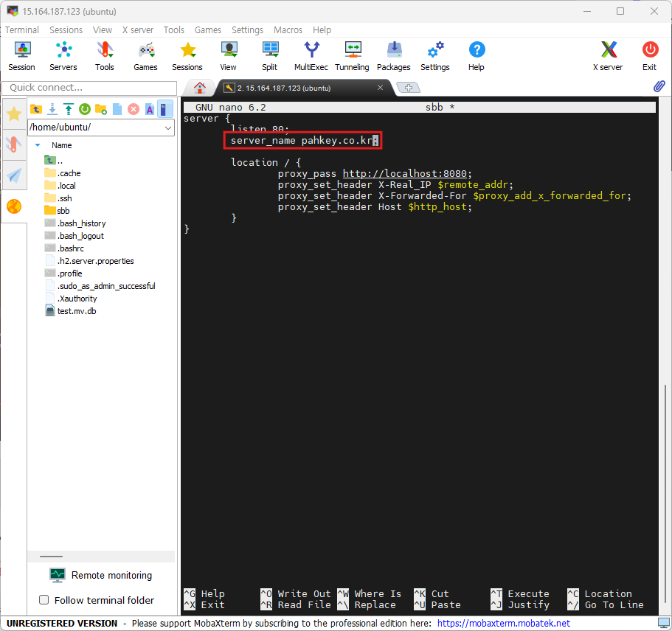Open the Settings menu in menu bar
This screenshot has width=672, height=631.
[247, 30]
